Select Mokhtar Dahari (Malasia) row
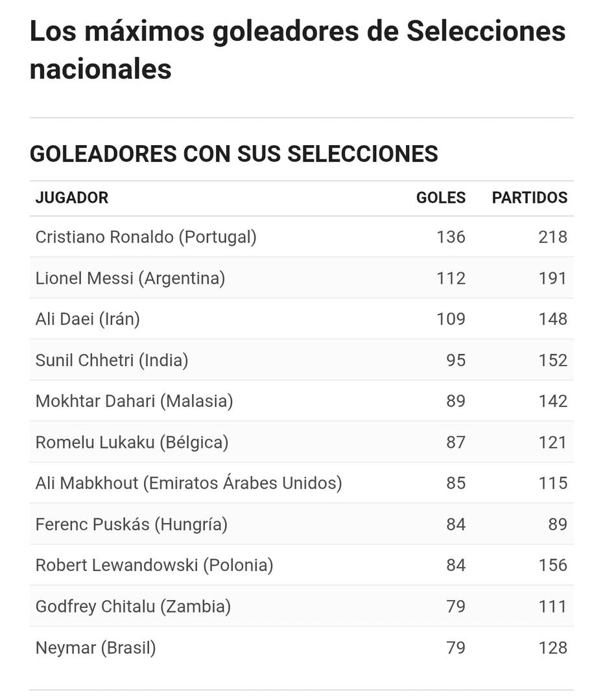Screen dimensions: 603x700 pos(301,401)
